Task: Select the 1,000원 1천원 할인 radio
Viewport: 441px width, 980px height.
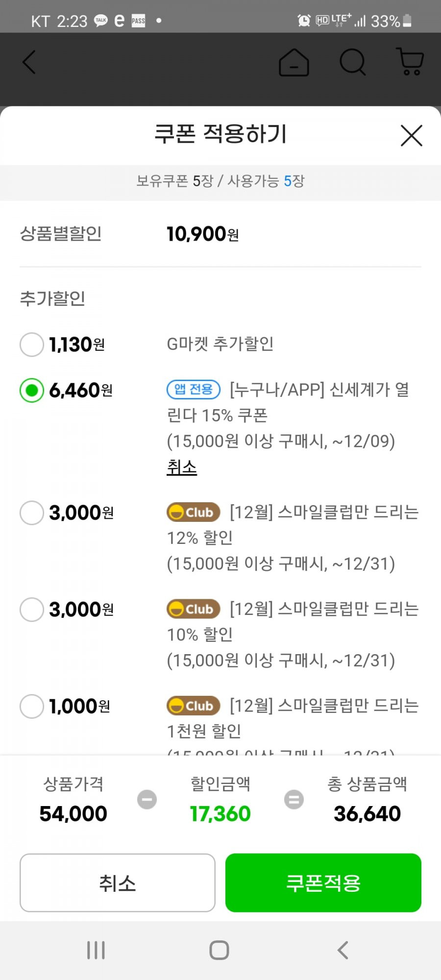Action: tap(32, 706)
